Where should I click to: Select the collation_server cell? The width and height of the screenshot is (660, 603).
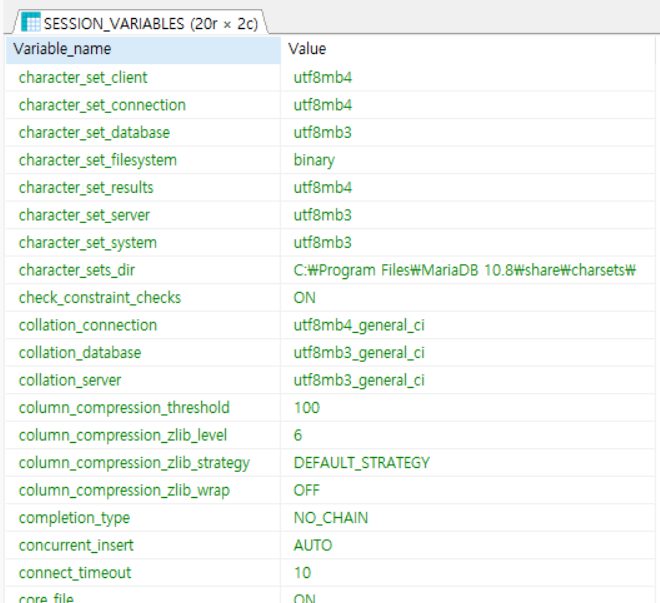point(143,380)
